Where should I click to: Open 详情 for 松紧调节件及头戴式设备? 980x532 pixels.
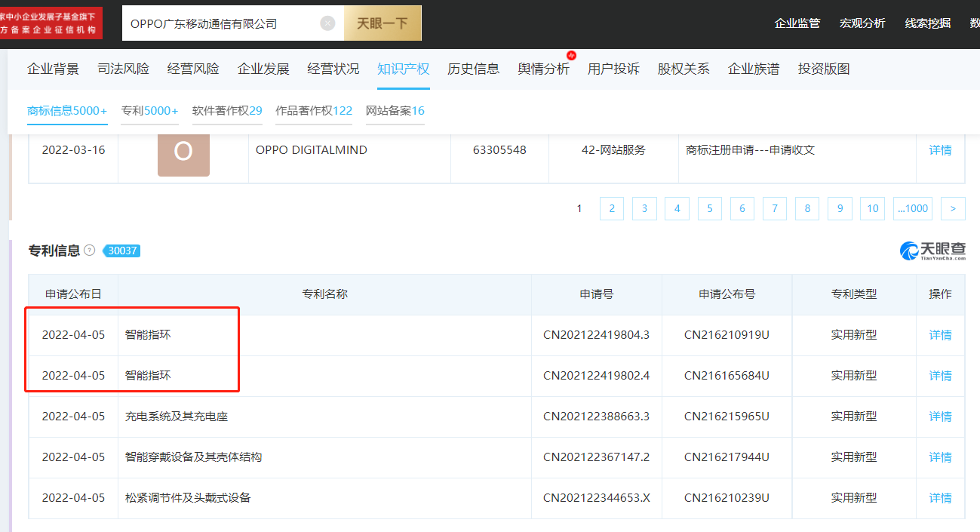[940, 498]
